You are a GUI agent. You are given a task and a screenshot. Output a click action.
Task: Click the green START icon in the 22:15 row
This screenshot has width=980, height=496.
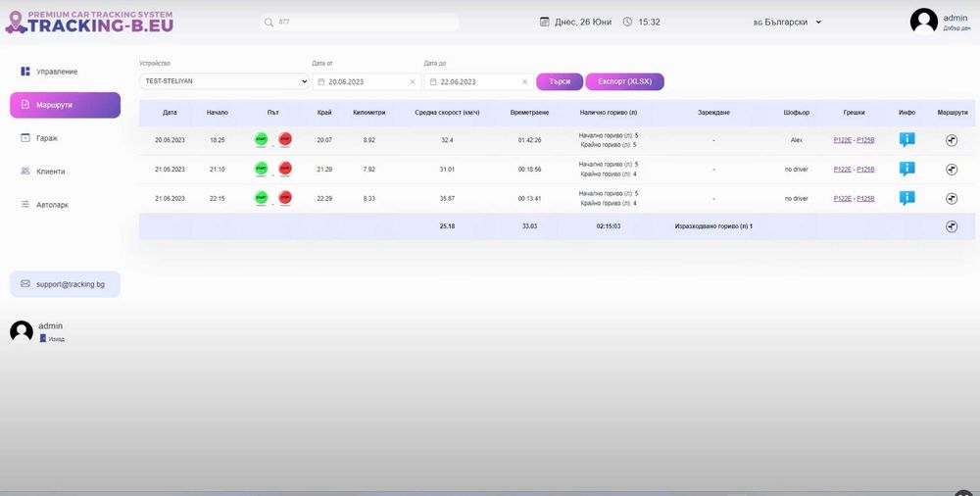[x=262, y=198]
